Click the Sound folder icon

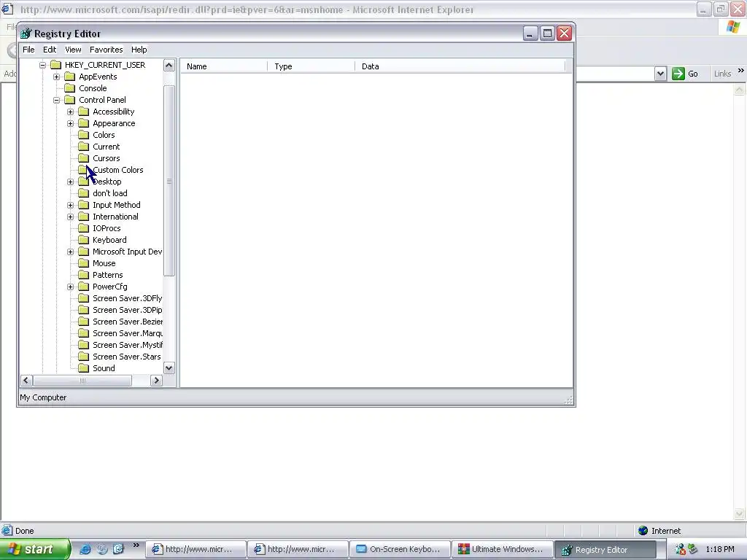tap(83, 368)
